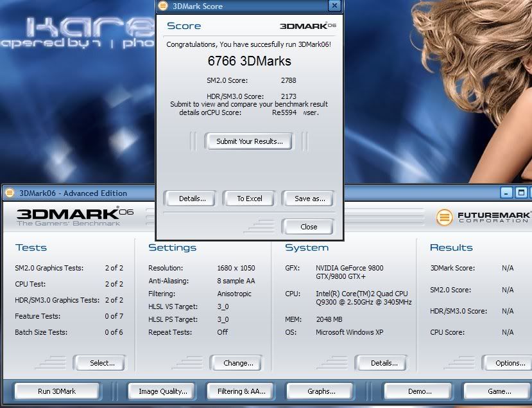Screen dimensions: 532x408
Task: Show the Graphs window
Action: pyautogui.click(x=321, y=391)
